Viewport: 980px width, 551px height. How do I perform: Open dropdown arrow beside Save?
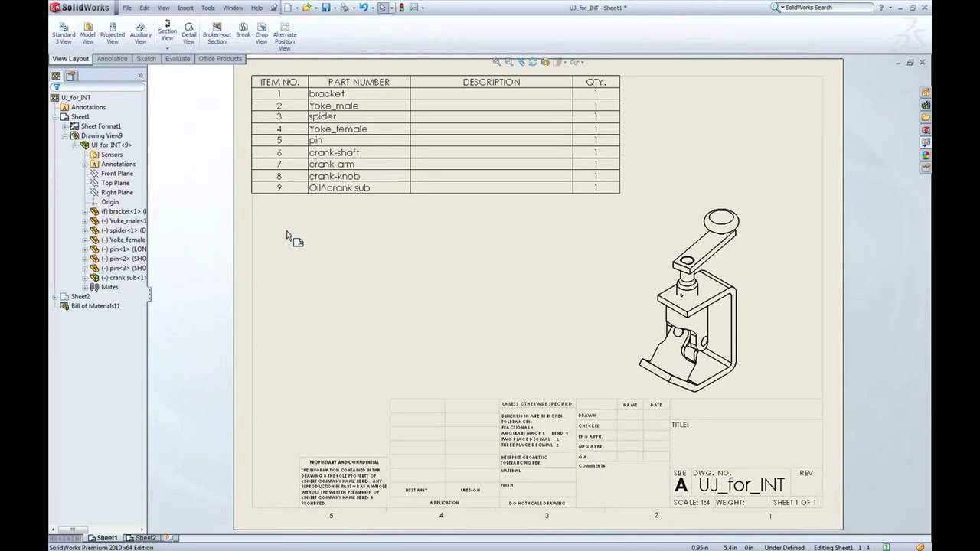(334, 8)
